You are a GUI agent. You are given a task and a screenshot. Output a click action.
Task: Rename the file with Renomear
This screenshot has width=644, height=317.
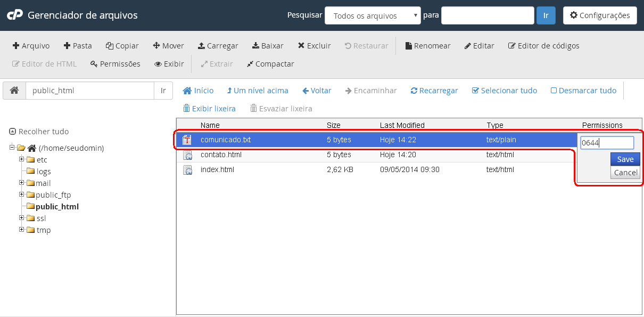(428, 46)
